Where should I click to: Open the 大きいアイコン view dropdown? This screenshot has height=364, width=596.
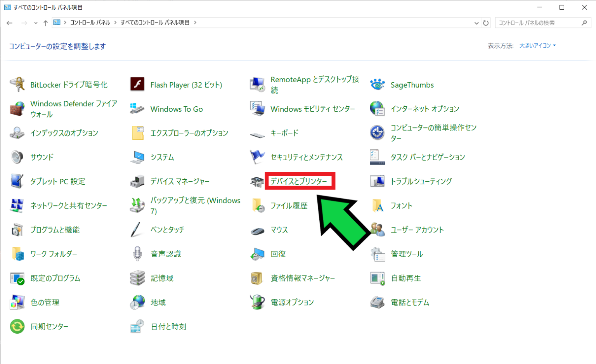tap(537, 45)
